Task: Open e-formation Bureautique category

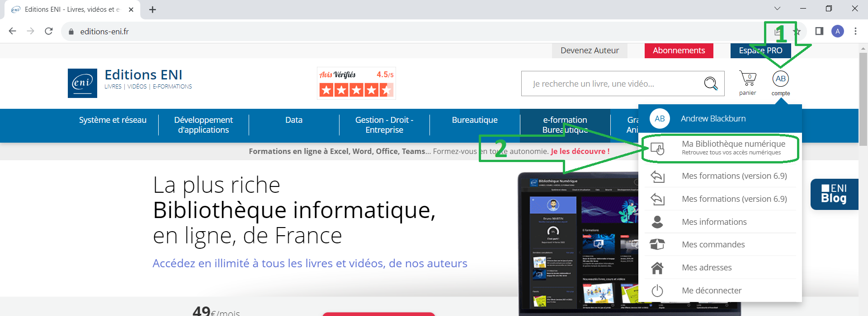Action: [565, 125]
